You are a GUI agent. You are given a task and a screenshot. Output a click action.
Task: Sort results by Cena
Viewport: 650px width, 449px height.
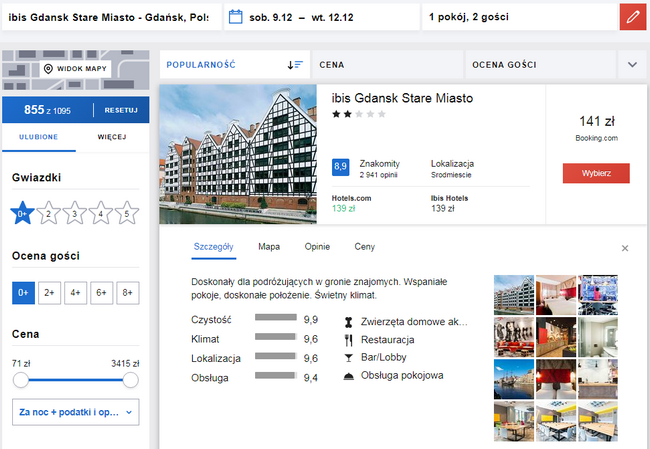tap(388, 65)
